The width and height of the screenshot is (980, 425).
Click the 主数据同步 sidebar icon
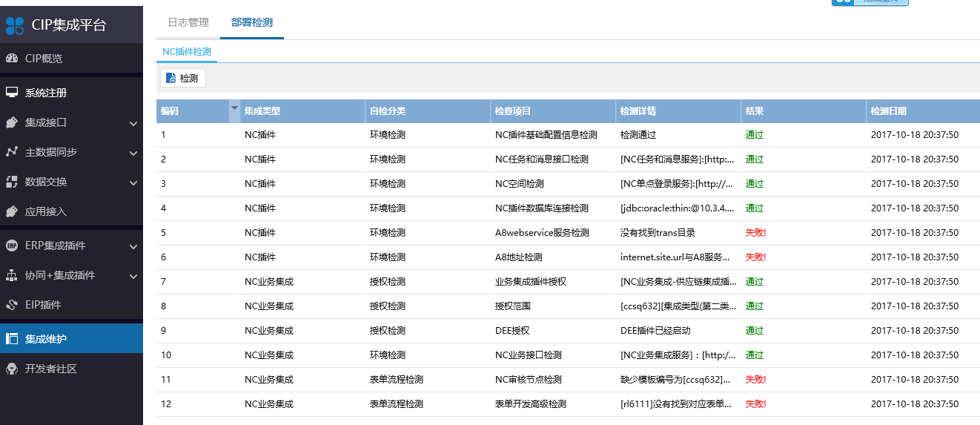click(x=12, y=152)
